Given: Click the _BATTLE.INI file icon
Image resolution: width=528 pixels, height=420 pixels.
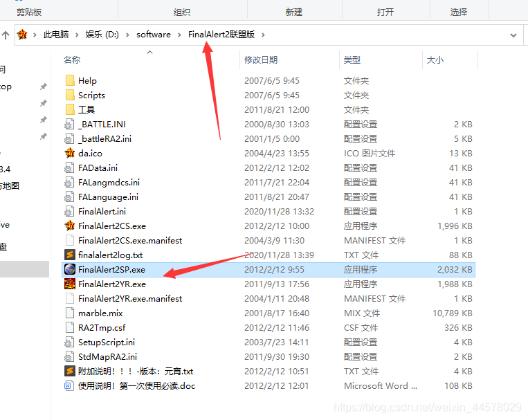Looking at the screenshot, I should click(70, 125).
